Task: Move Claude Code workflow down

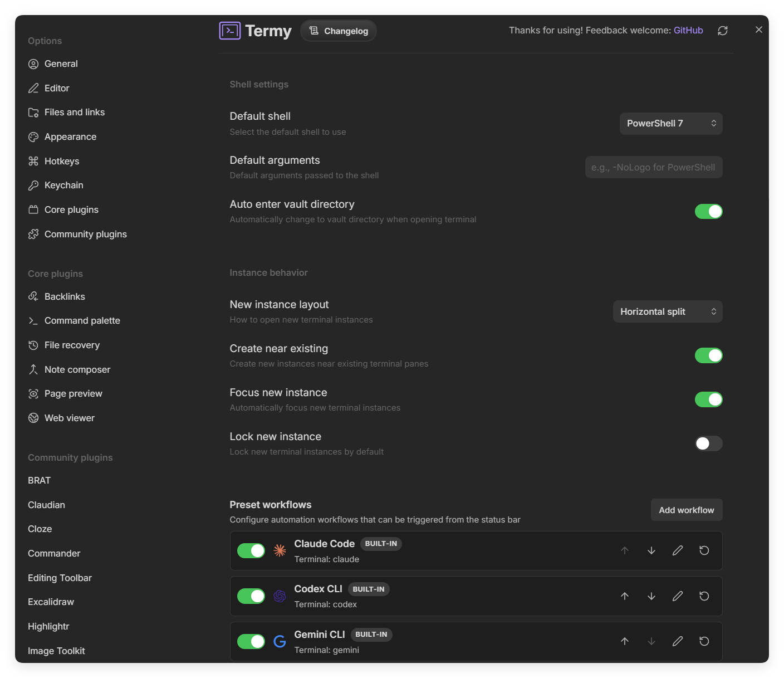Action: tap(651, 550)
